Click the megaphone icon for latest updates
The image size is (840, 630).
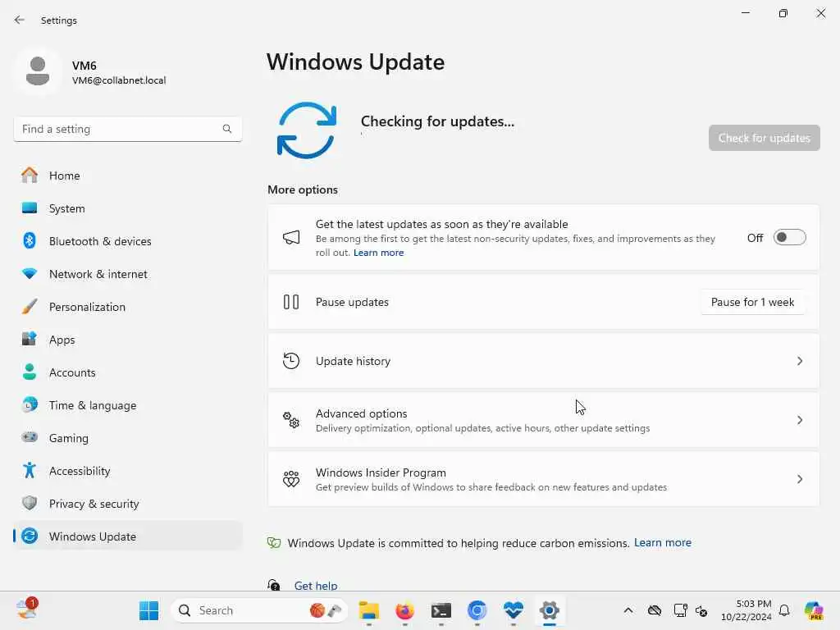[291, 238]
